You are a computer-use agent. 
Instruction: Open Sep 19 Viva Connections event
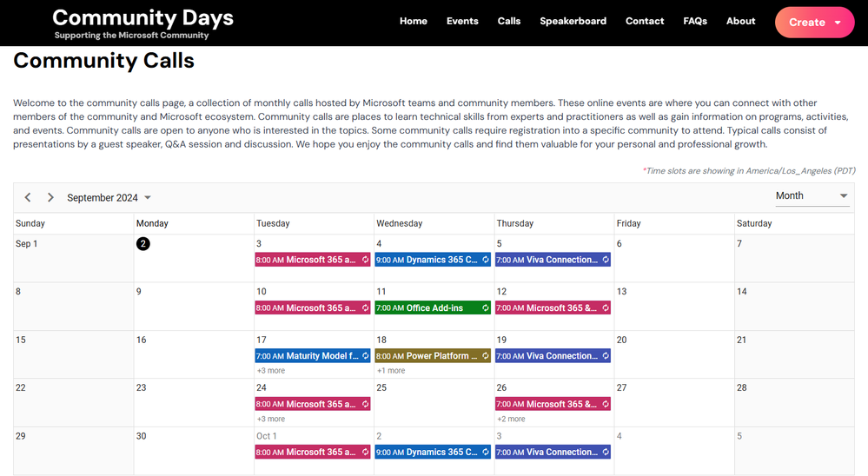tap(553, 356)
